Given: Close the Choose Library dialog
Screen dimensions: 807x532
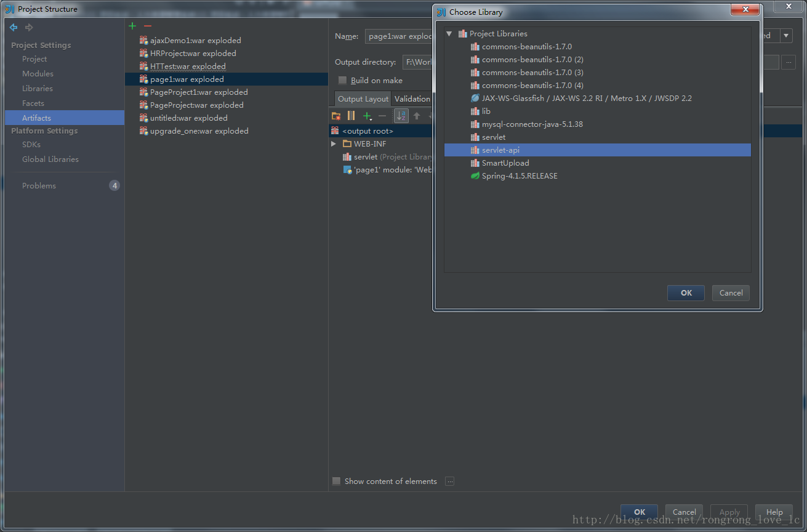Looking at the screenshot, I should point(745,9).
